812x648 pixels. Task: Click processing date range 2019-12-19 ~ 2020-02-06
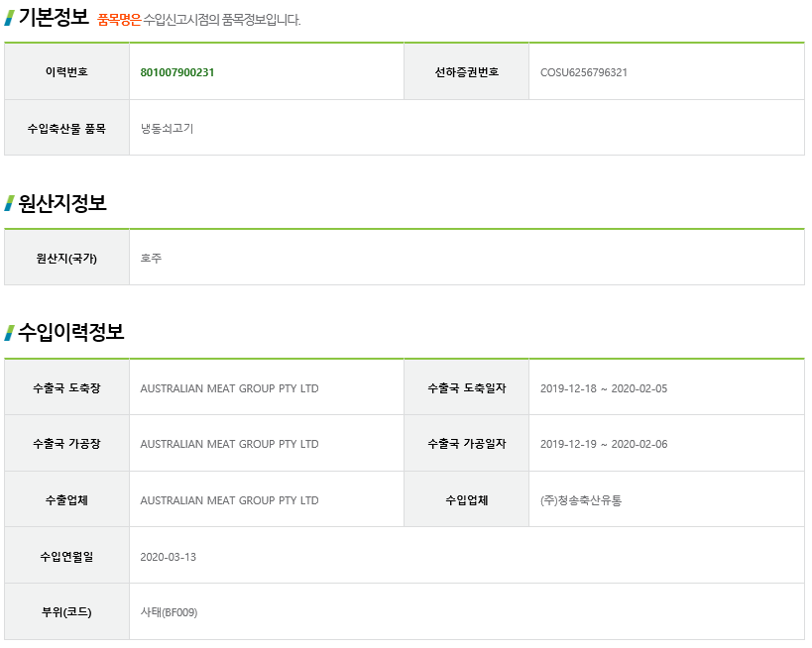click(604, 444)
